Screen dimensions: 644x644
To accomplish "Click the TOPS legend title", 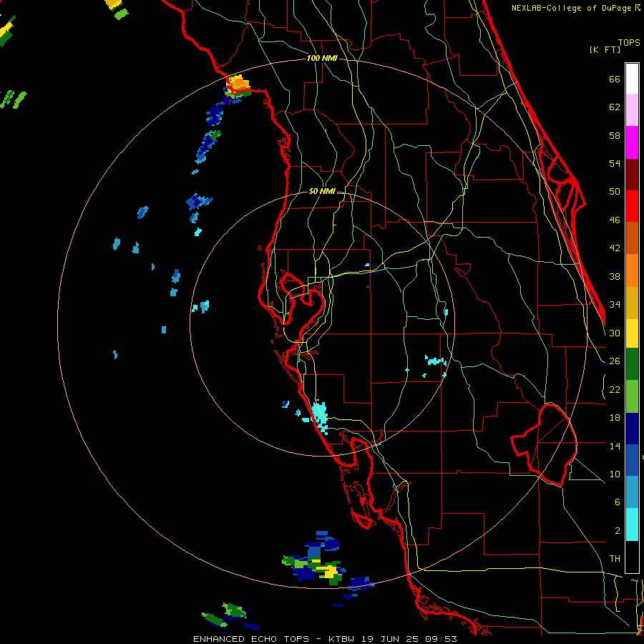I will (x=629, y=42).
